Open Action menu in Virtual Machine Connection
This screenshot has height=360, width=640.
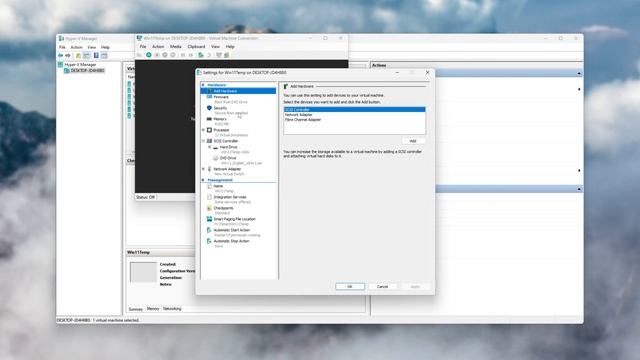click(x=158, y=47)
